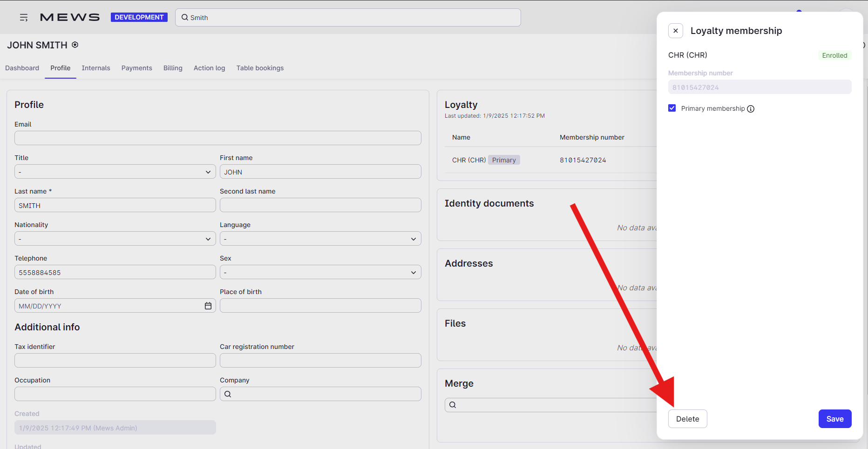This screenshot has width=868, height=449.
Task: Click the info icon next to Primary membership
Action: (x=750, y=108)
